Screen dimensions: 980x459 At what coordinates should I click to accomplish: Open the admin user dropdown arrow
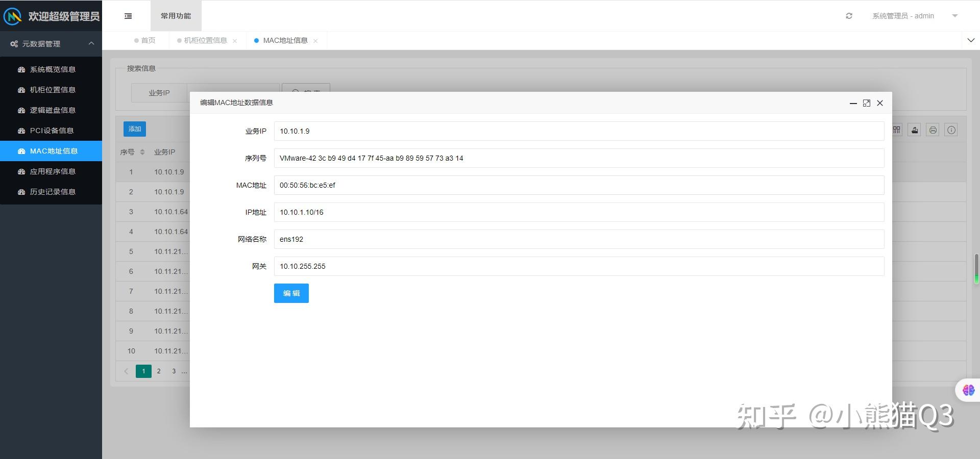click(954, 16)
